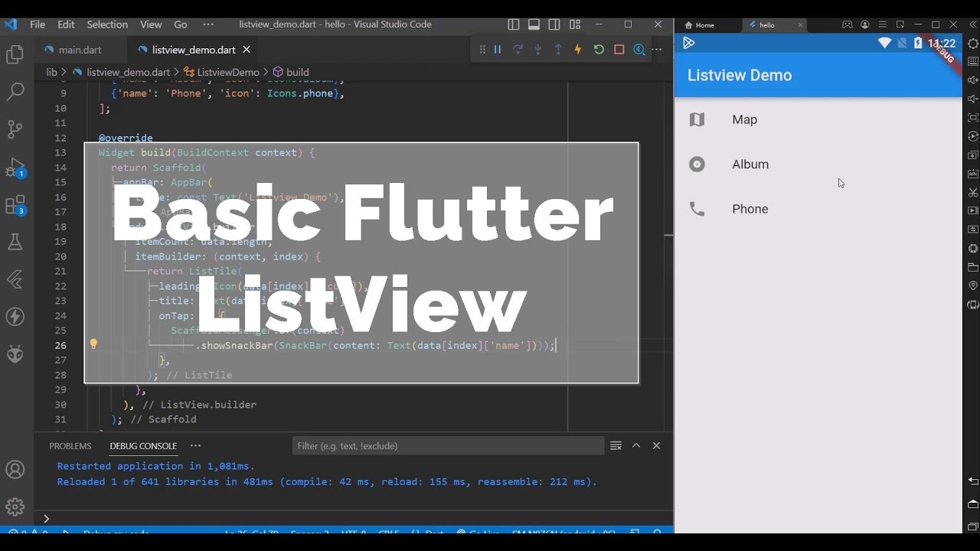This screenshot has height=551, width=980.
Task: Show the lightbulb code actions on line 26
Action: (93, 344)
